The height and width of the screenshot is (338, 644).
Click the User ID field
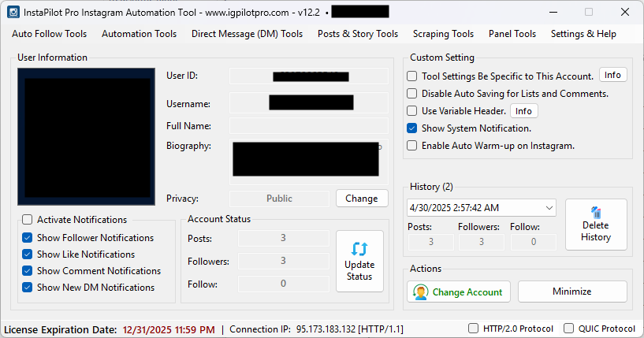[x=309, y=76]
